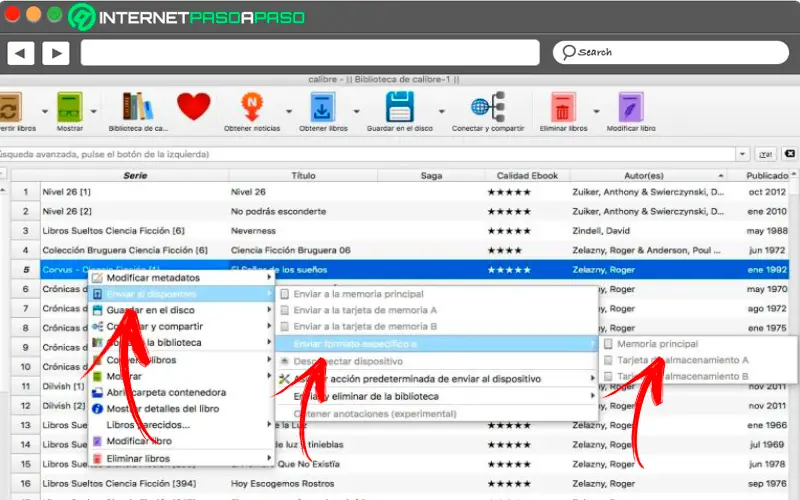Open Biblioteca de calibre library icon

[137, 107]
